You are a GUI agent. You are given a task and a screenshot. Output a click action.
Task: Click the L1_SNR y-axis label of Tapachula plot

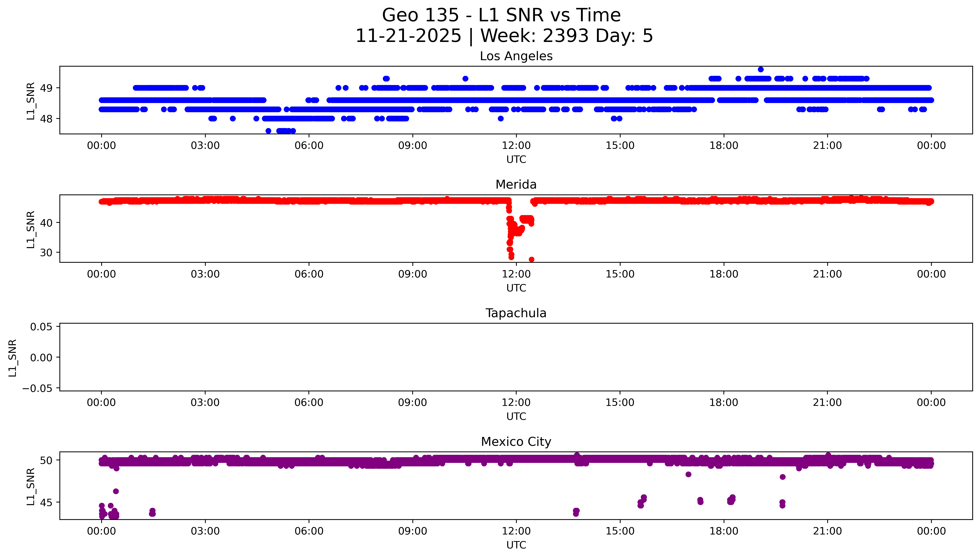[13, 358]
